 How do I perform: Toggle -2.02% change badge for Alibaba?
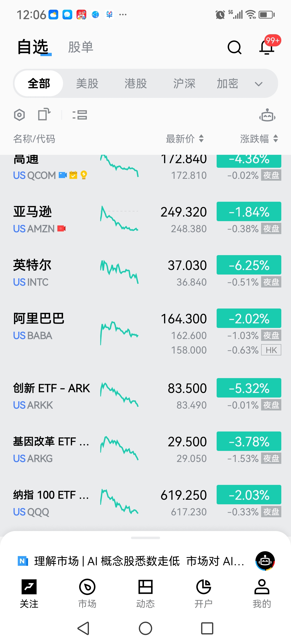click(x=249, y=318)
